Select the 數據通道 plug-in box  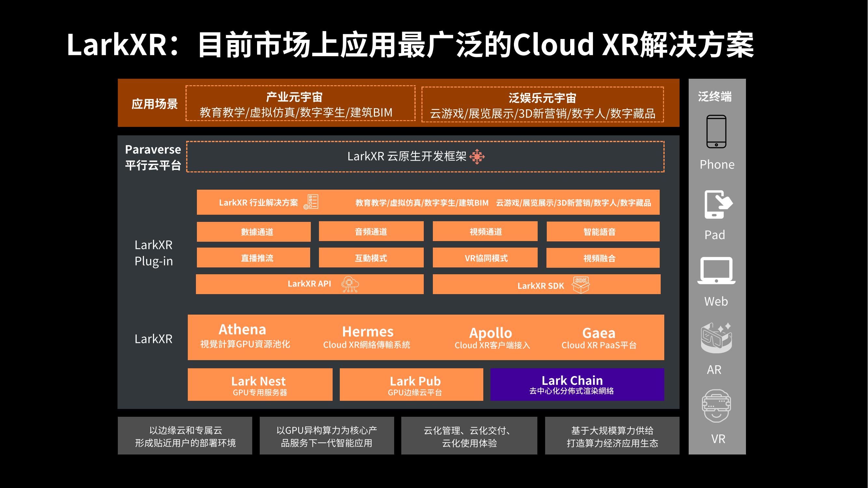coord(254,232)
